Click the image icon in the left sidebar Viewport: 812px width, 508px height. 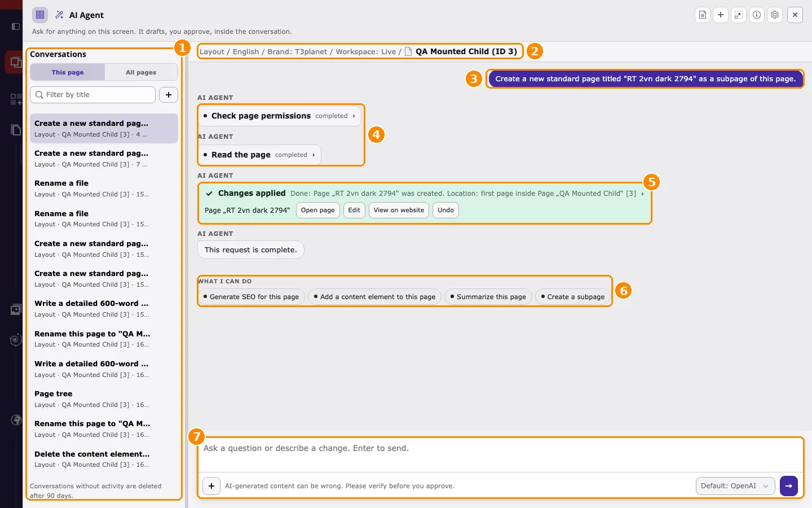pos(16,310)
